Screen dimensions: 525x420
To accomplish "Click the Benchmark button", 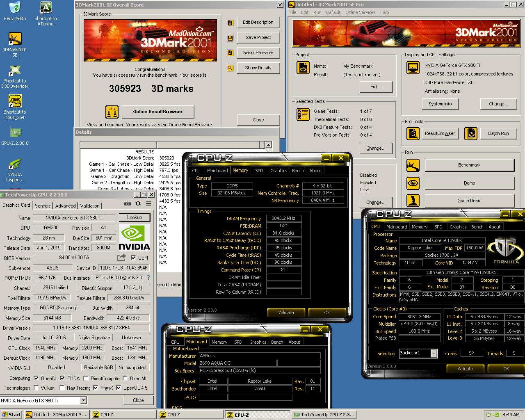I will tap(469, 165).
